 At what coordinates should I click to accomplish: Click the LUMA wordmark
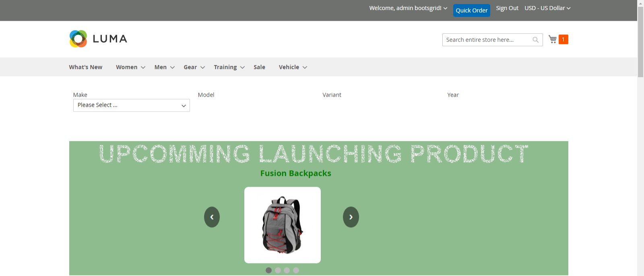coord(110,39)
